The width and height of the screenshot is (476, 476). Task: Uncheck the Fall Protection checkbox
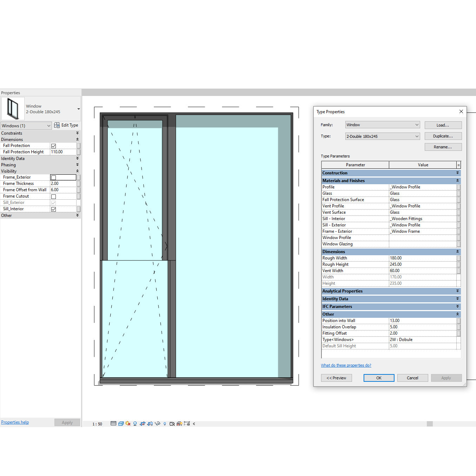click(x=53, y=146)
